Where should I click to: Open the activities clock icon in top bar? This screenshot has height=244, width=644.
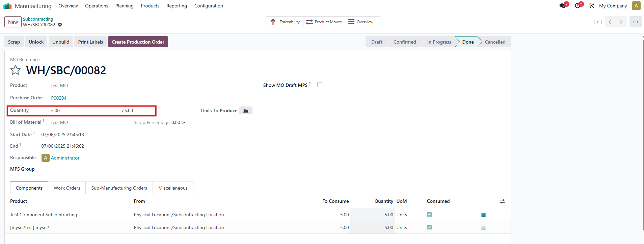click(578, 6)
